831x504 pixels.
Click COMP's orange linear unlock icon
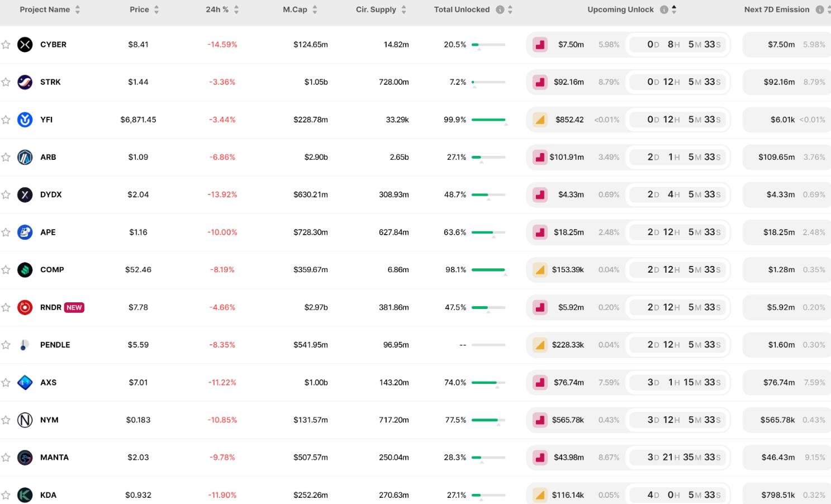(x=540, y=270)
